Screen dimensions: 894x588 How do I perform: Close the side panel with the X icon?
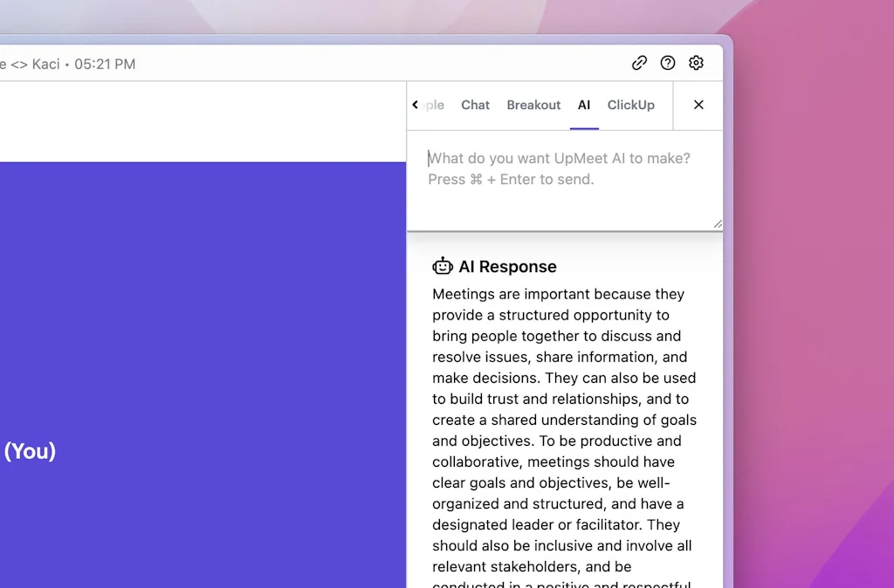click(x=698, y=105)
